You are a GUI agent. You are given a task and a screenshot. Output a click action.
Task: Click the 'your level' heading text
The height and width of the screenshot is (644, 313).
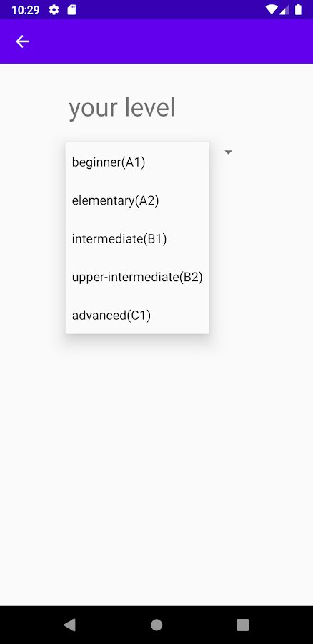[121, 109]
